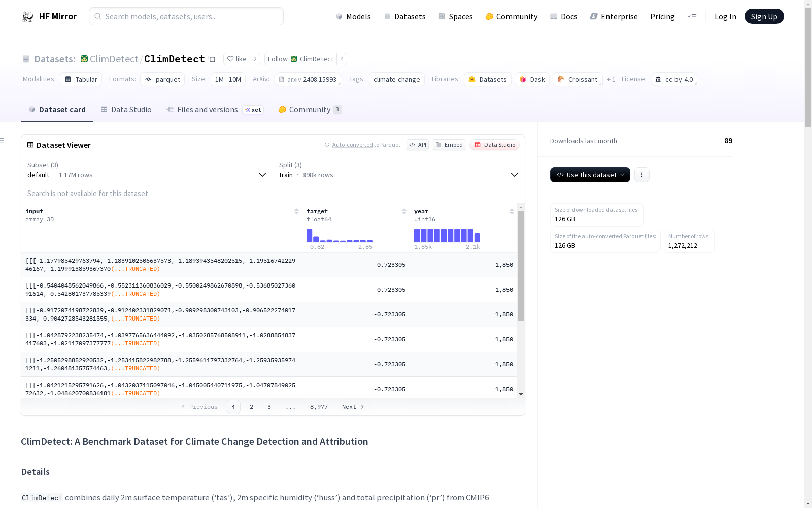Image resolution: width=812 pixels, height=508 pixels.
Task: Open the more options kebab menu
Action: [642, 175]
